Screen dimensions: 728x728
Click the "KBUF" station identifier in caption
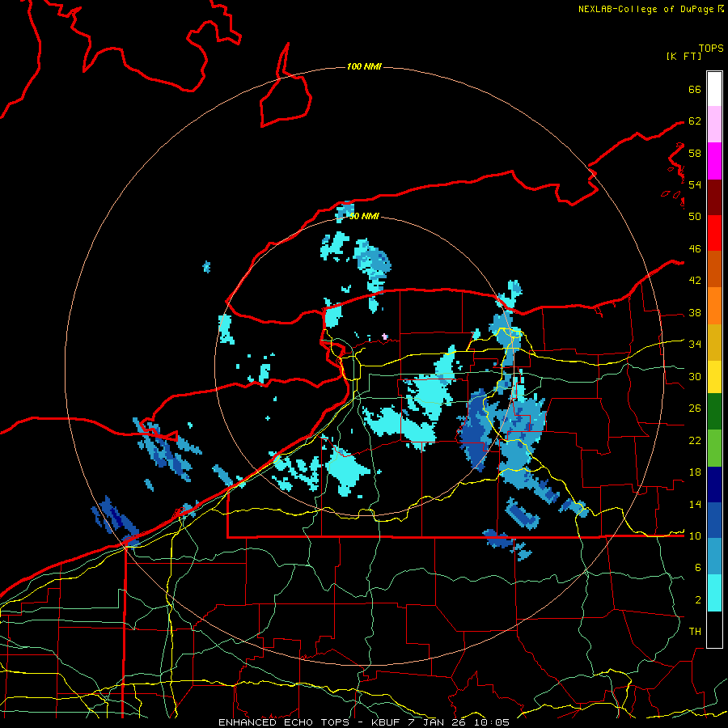(387, 722)
